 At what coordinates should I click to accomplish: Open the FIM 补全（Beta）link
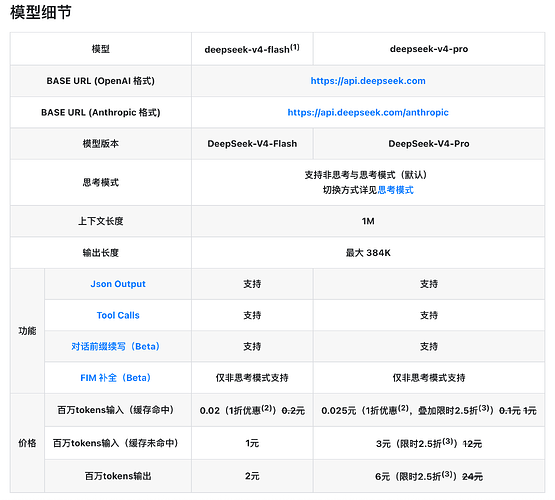(x=116, y=378)
